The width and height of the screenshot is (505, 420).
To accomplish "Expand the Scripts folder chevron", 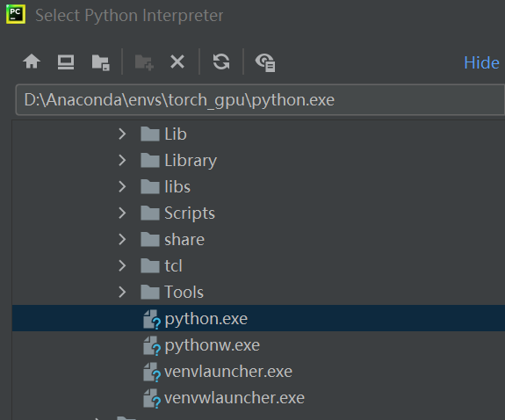I will (x=122, y=213).
